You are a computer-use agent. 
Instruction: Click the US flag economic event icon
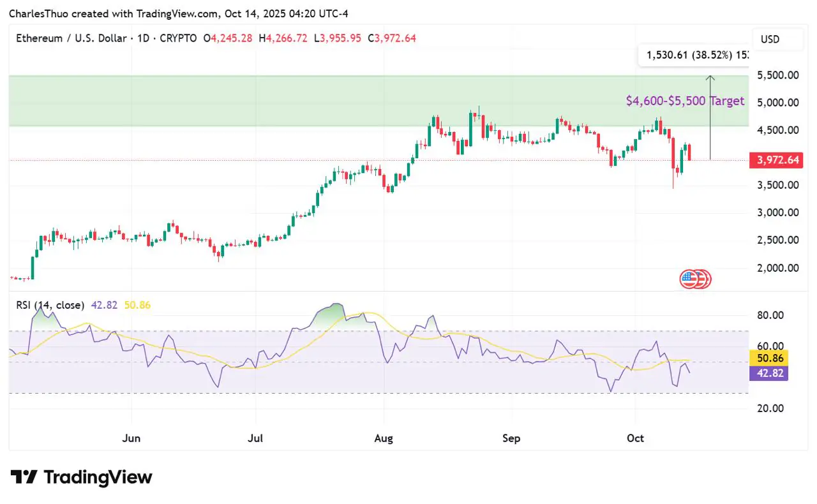(x=689, y=279)
